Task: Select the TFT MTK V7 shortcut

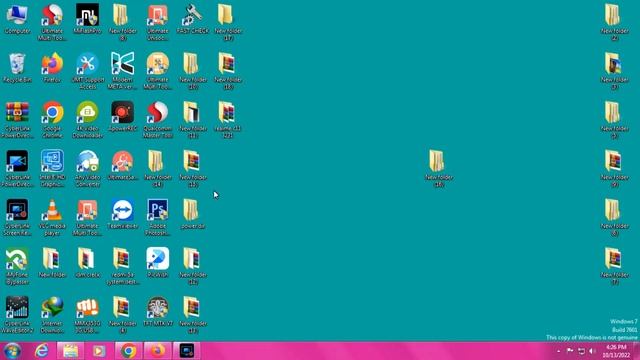Action: [158, 311]
